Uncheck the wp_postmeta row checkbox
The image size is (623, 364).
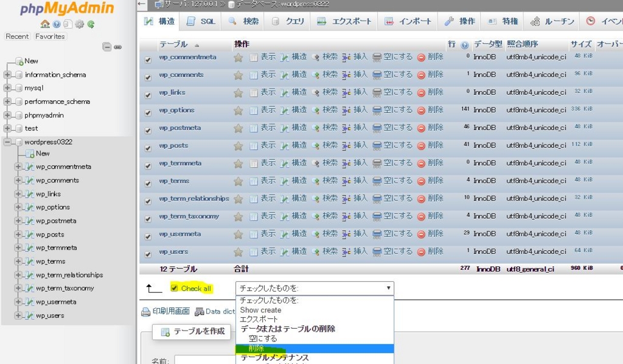(x=148, y=131)
